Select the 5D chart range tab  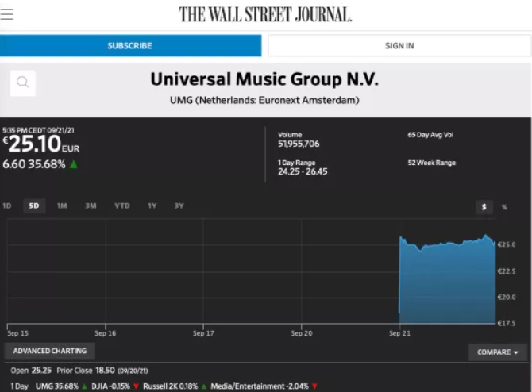(x=34, y=206)
